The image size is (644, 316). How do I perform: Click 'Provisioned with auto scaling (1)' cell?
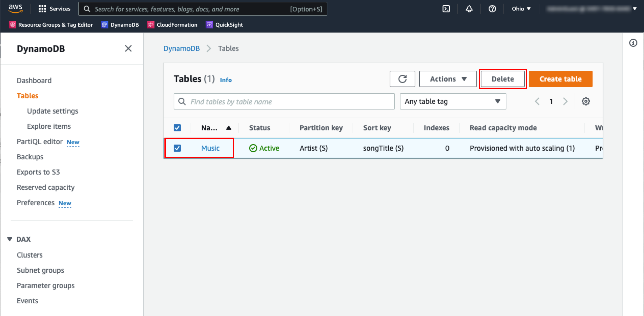[x=522, y=148]
